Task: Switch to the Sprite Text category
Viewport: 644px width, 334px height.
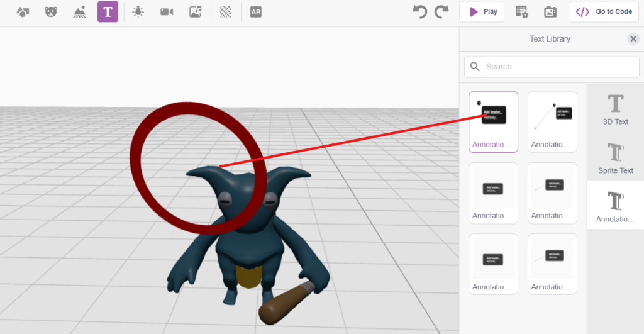Action: point(615,158)
